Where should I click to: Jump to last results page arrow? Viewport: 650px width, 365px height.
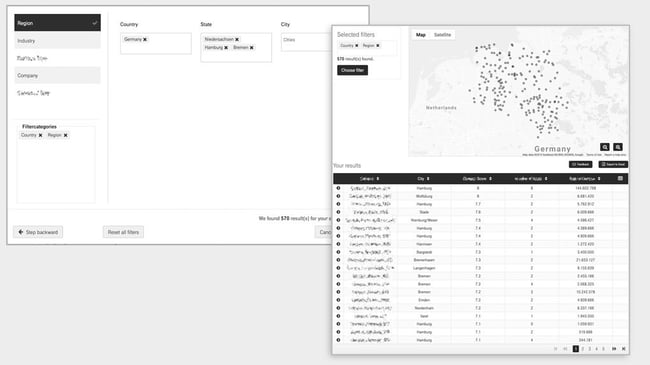coord(623,349)
